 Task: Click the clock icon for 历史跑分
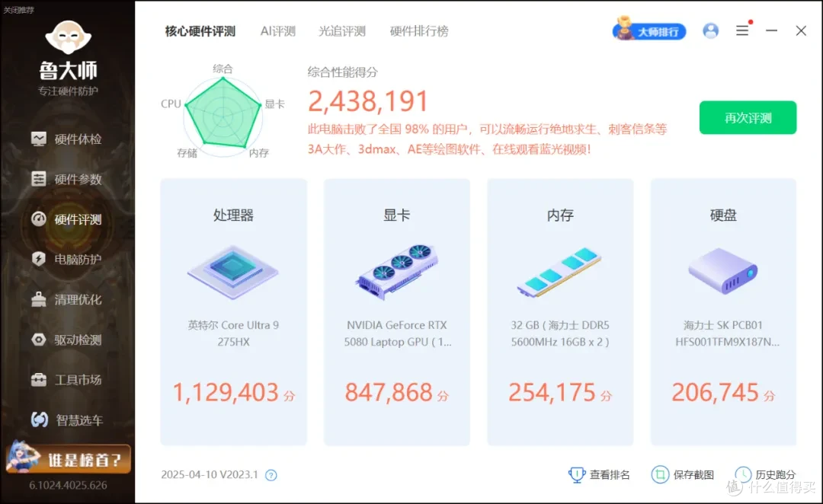coord(743,474)
